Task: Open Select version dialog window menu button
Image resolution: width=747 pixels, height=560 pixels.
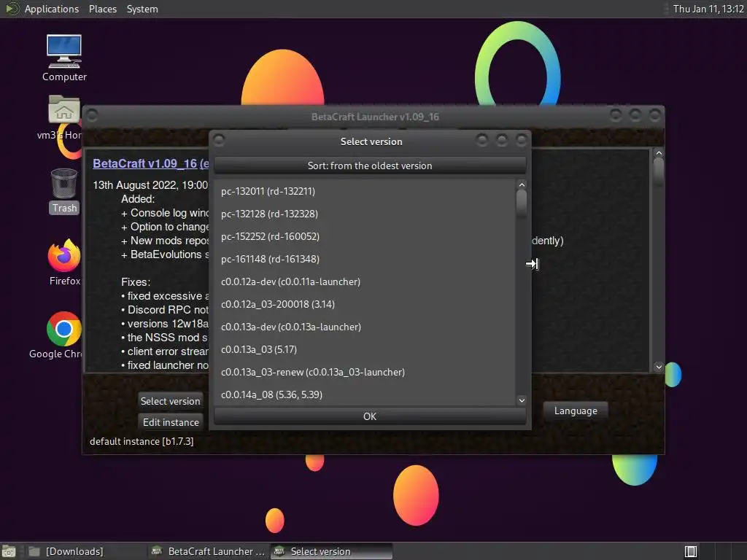Action: pyautogui.click(x=219, y=140)
